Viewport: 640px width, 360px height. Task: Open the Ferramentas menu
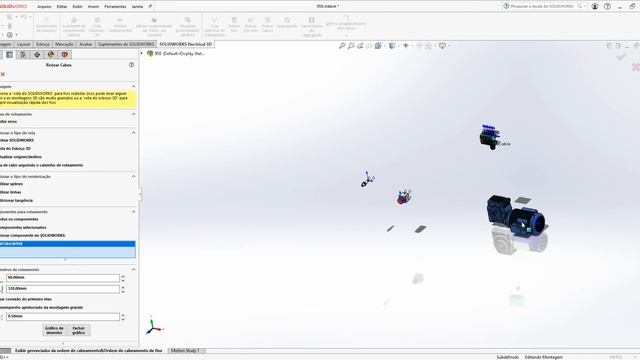115,7
